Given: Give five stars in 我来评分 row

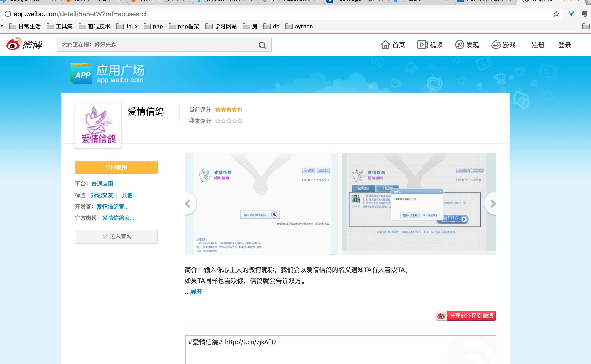Looking at the screenshot, I should click(240, 121).
